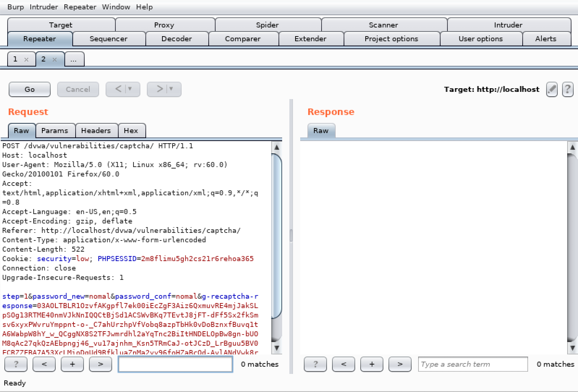Select the Repeater tool tab

click(39, 39)
